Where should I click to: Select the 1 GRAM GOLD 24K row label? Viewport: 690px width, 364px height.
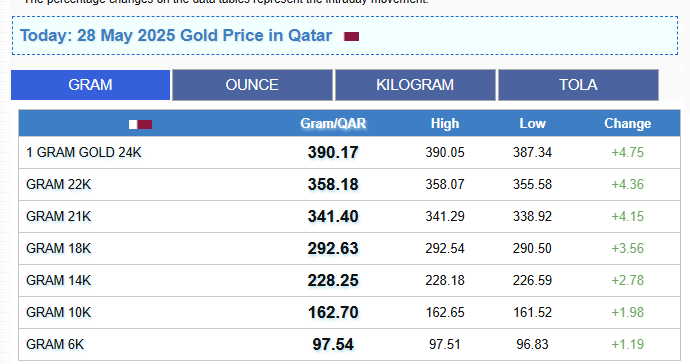[84, 153]
